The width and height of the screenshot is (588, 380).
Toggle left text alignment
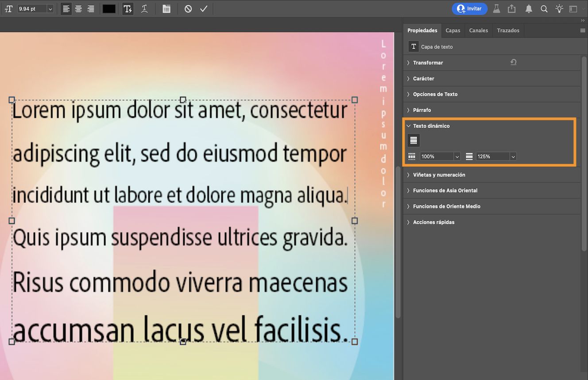[66, 8]
